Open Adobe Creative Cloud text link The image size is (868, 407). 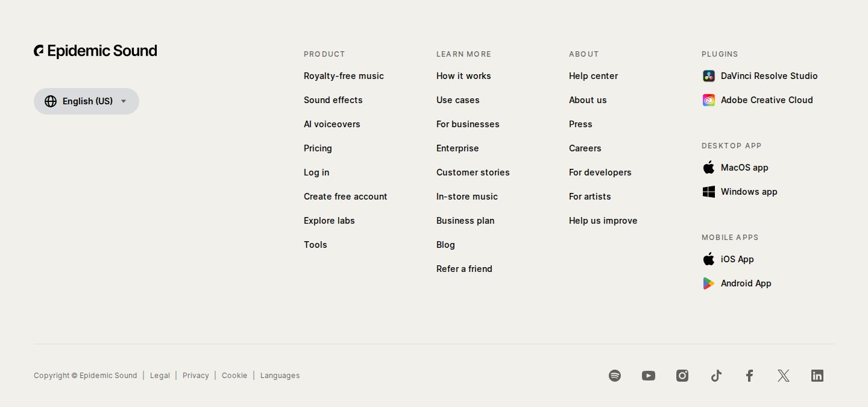point(767,100)
